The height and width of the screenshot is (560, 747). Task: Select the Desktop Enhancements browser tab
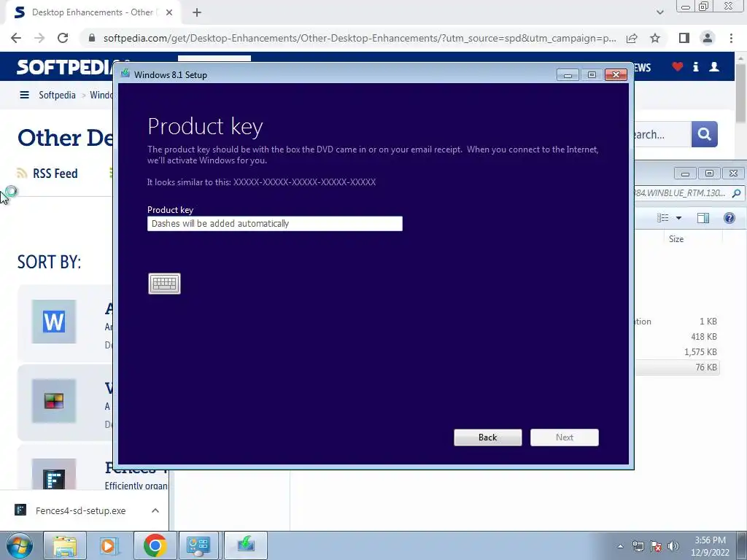pyautogui.click(x=93, y=12)
